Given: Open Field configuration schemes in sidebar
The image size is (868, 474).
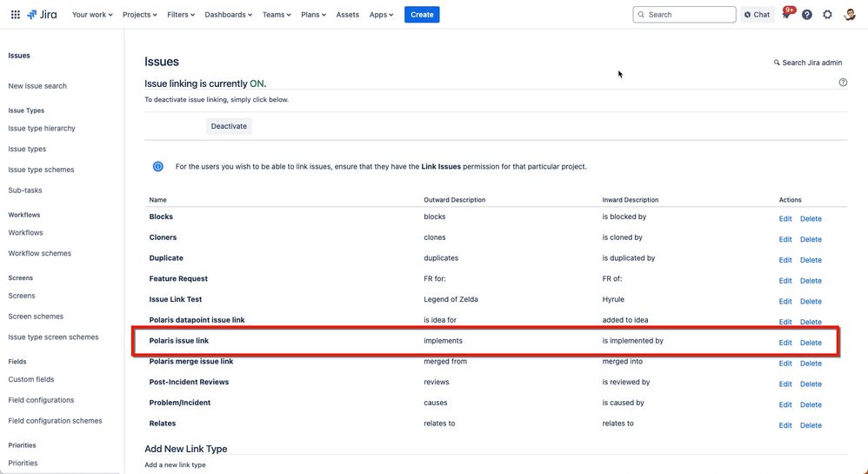Looking at the screenshot, I should click(x=56, y=421).
